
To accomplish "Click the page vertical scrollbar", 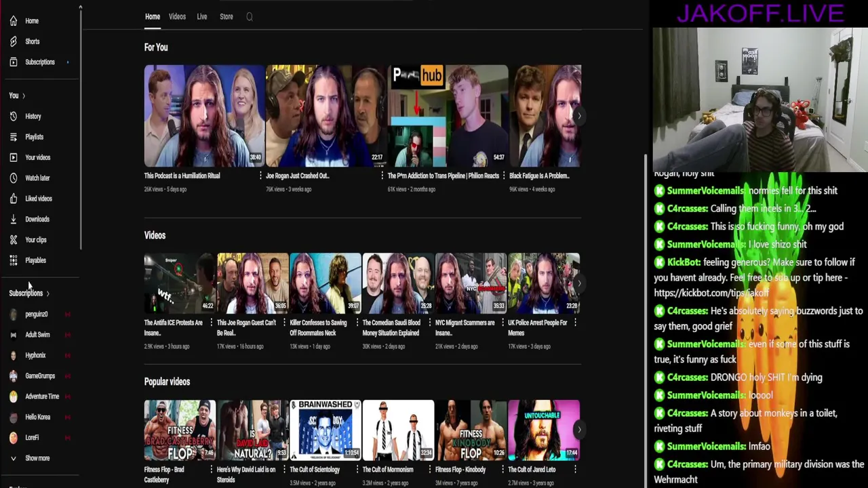I will coord(646,319).
